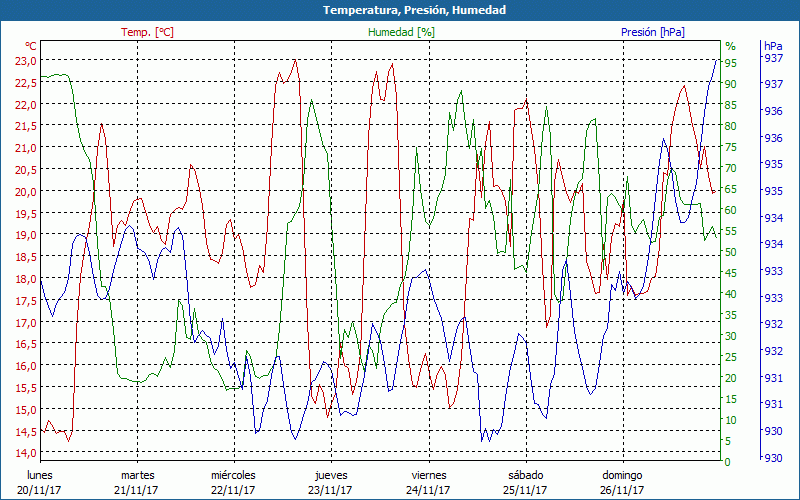This screenshot has width=800, height=500.
Task: Click the green % unit label above humidity axis
Action: pyautogui.click(x=730, y=46)
